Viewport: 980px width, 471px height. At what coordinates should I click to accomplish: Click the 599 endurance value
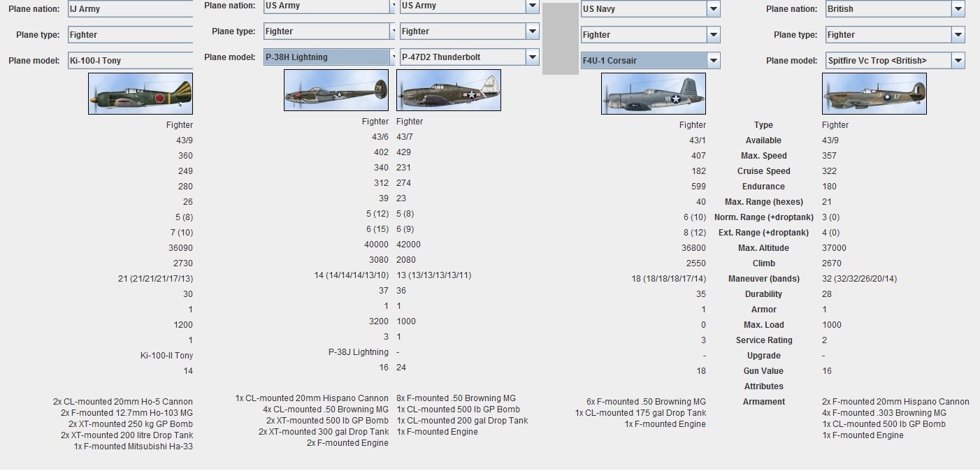pyautogui.click(x=698, y=187)
